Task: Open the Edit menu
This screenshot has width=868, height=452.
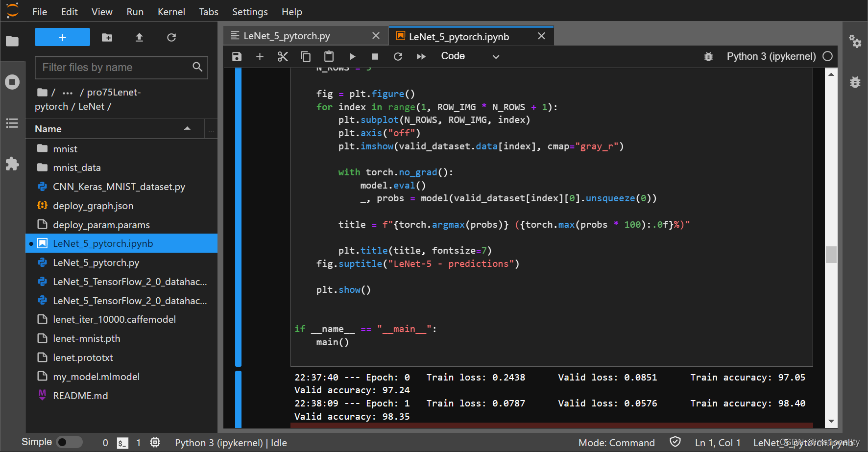Action: 70,12
